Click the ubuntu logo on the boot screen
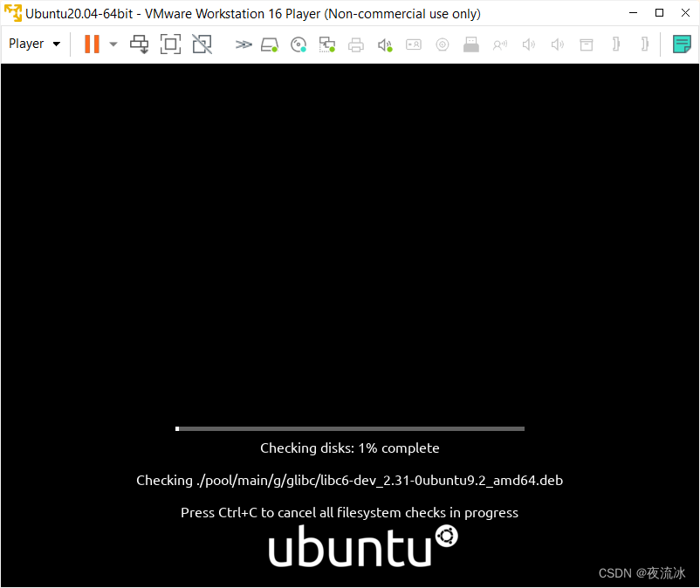The height and width of the screenshot is (588, 700). (x=363, y=546)
